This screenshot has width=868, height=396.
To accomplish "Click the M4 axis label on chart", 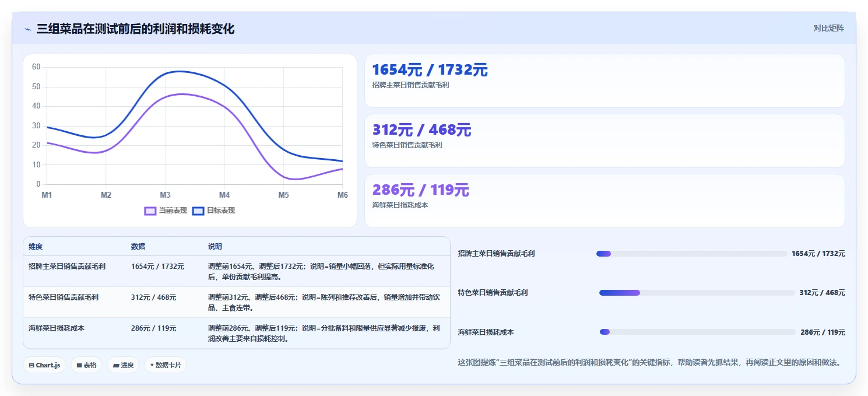I will pos(224,195).
